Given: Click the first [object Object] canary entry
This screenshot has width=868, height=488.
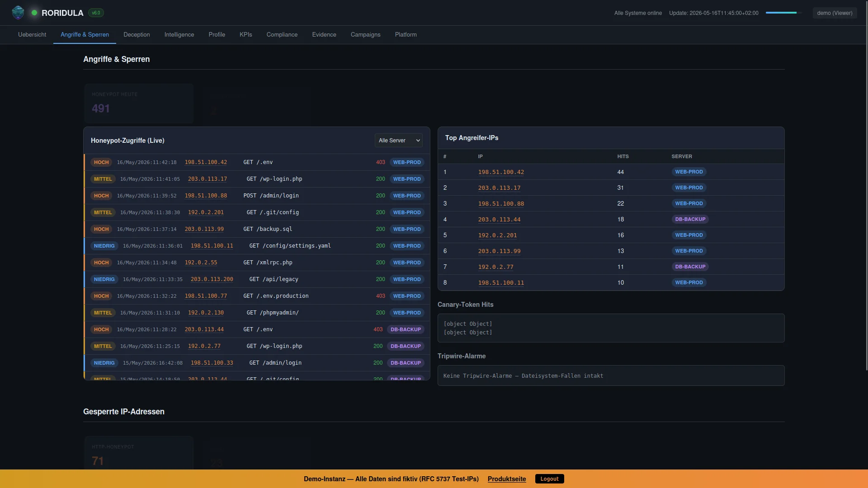Looking at the screenshot, I should tap(467, 324).
